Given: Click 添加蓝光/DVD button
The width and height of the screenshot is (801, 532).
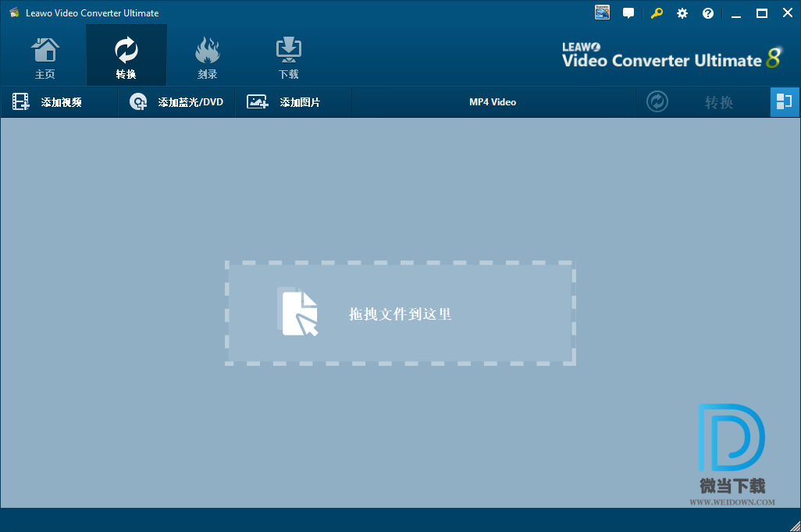Looking at the screenshot, I should point(176,102).
